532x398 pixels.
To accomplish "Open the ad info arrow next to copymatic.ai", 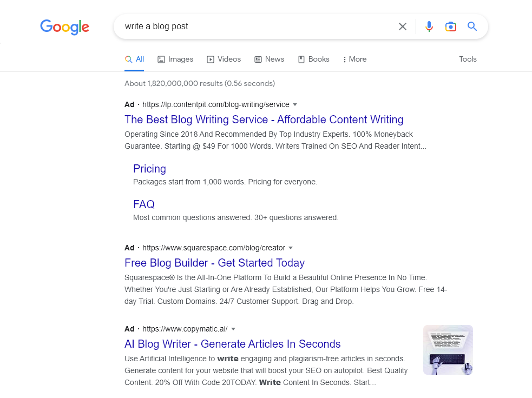I will pos(233,329).
